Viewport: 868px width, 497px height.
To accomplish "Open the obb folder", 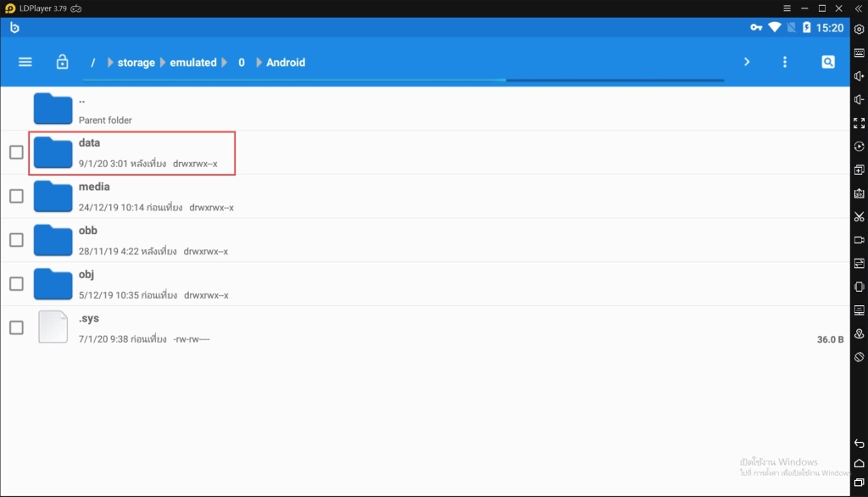I will click(426, 240).
